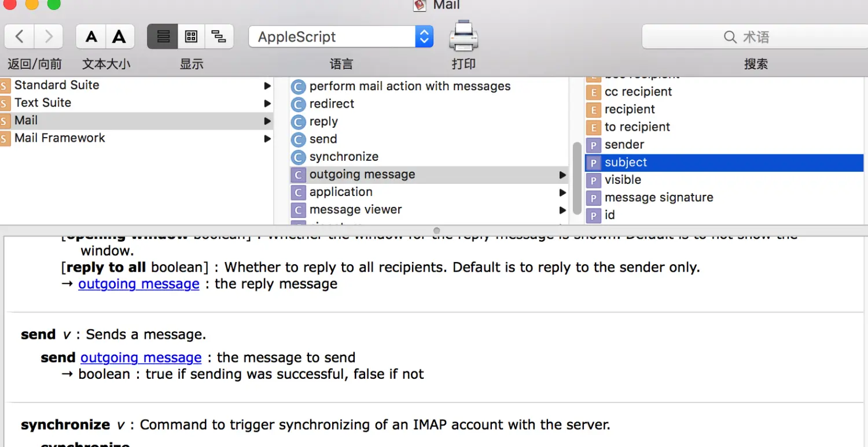Expand Standard Suite disclosure arrow
868x447 pixels.
click(x=267, y=86)
